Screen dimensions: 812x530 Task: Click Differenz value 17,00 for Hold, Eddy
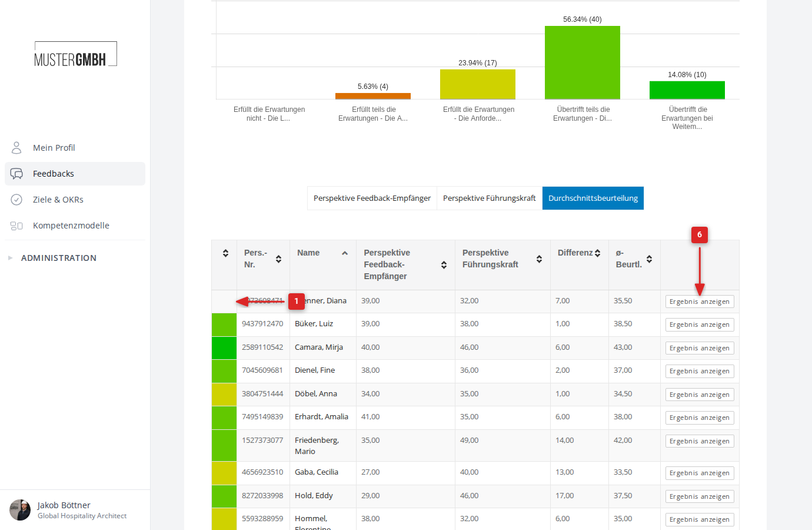pos(565,496)
